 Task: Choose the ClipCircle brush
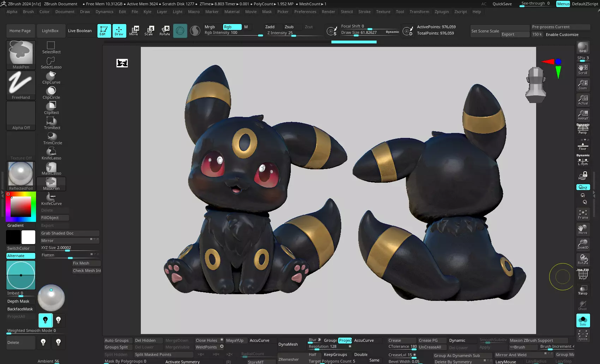click(x=51, y=93)
